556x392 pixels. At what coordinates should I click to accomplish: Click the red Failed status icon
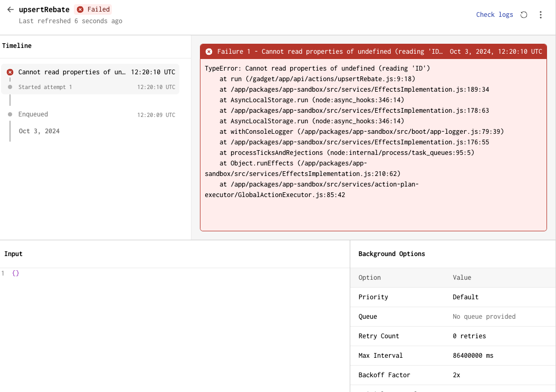(80, 9)
